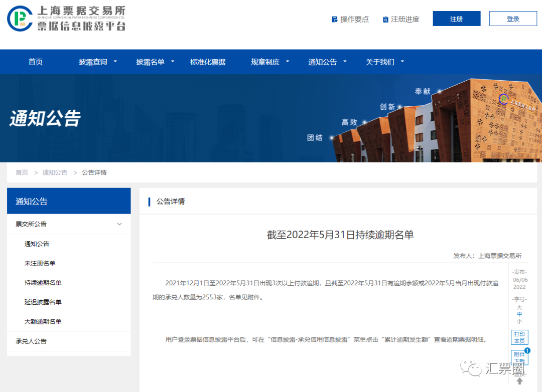Open 延迟披露名单 in sidebar
This screenshot has height=392, width=542.
pos(43,302)
